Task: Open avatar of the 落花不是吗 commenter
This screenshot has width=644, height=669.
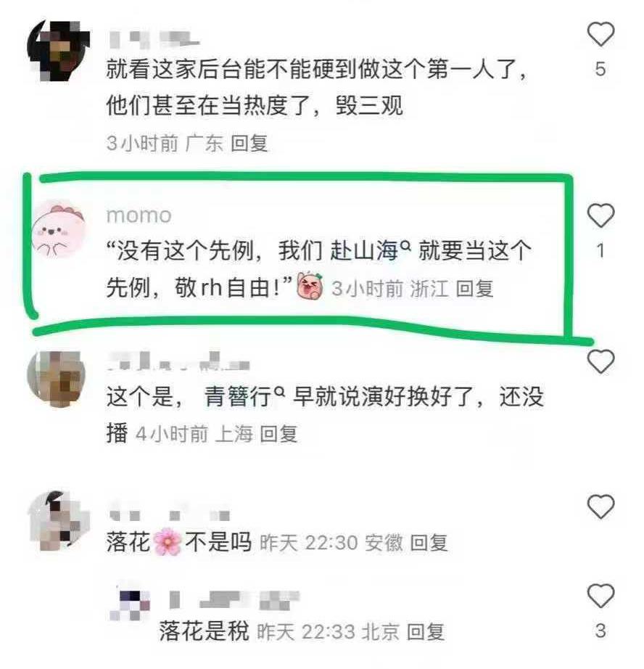Action: [x=59, y=522]
